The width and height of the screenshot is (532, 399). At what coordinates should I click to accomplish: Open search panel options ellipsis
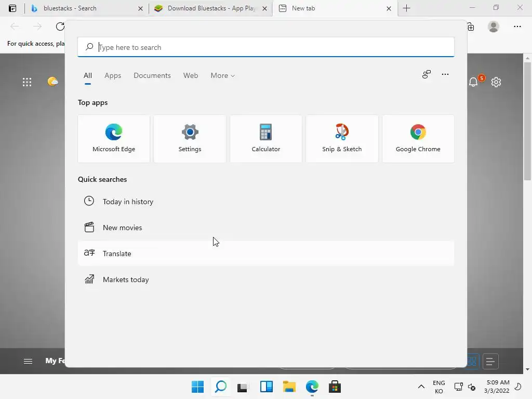[445, 74]
